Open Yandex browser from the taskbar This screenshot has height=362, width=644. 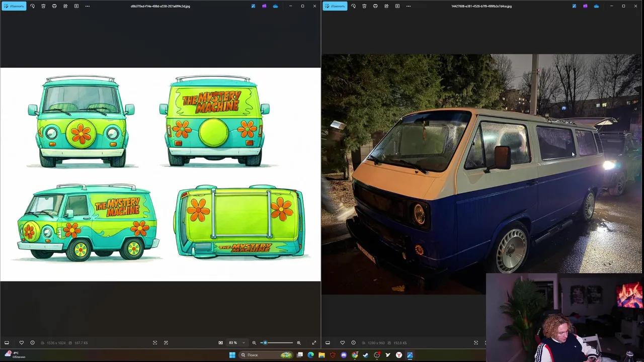(x=399, y=355)
